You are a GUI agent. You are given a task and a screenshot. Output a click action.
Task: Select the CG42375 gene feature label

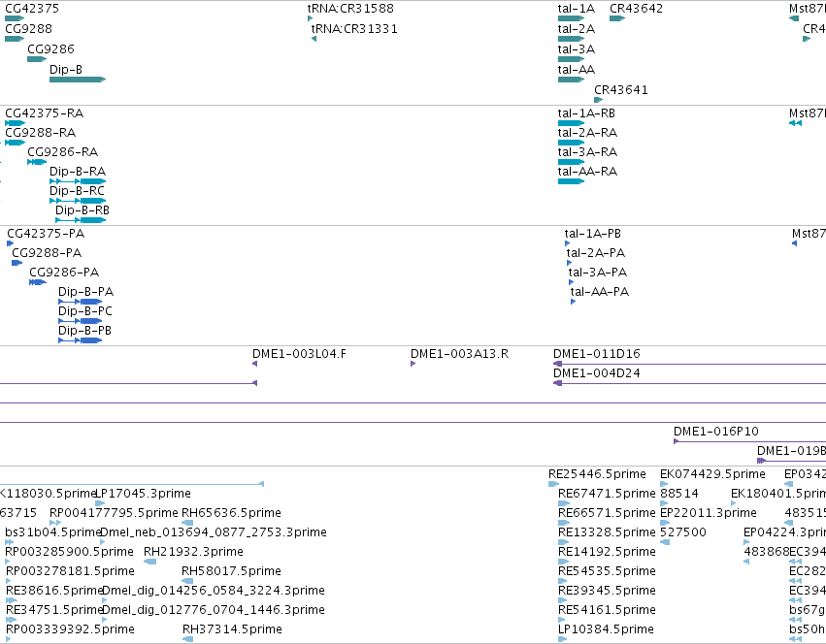(x=32, y=9)
